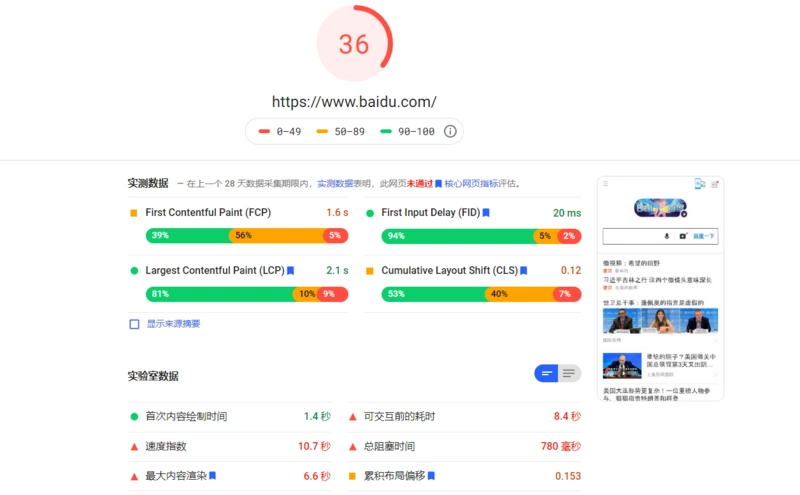Open the 实测数据 link in the field data summary
Image resolution: width=800 pixels, height=495 pixels.
click(x=335, y=184)
